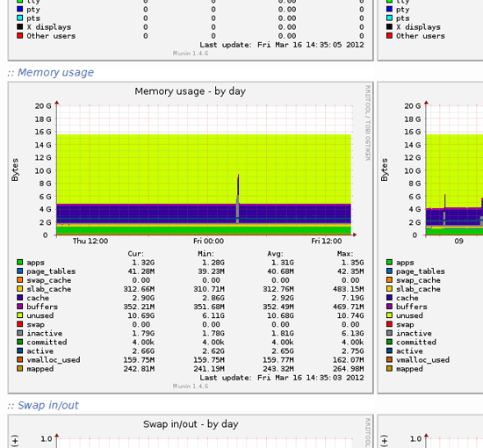
Task: Click the red swap legend swatch
Action: pyautogui.click(x=19, y=324)
